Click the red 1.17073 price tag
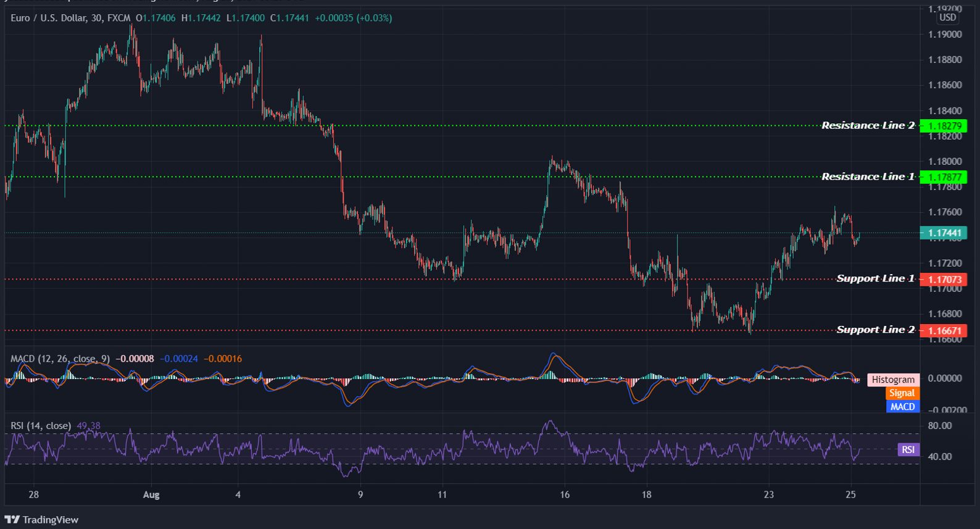Screen dimensions: 980x529 [x=944, y=280]
